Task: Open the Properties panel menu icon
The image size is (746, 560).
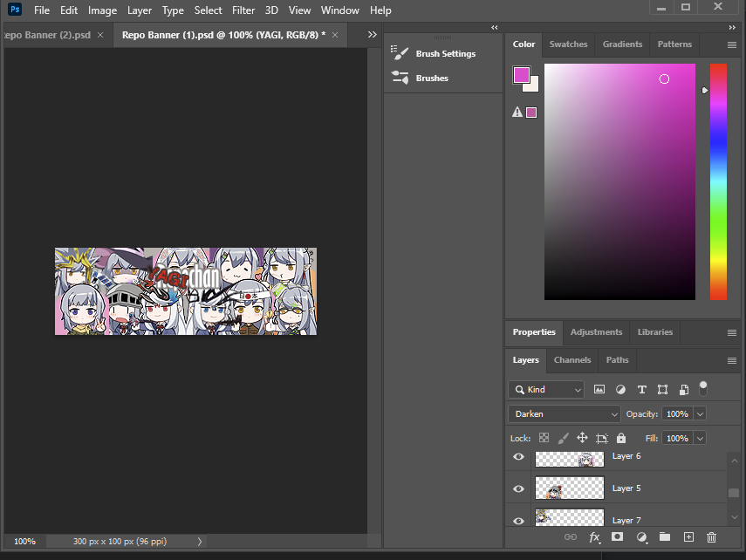Action: coord(732,332)
